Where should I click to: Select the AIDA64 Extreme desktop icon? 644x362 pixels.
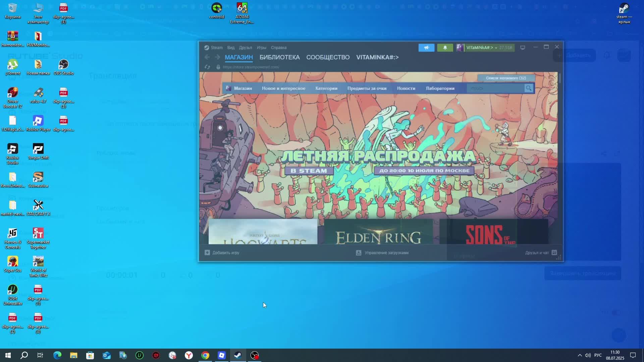[x=242, y=13]
